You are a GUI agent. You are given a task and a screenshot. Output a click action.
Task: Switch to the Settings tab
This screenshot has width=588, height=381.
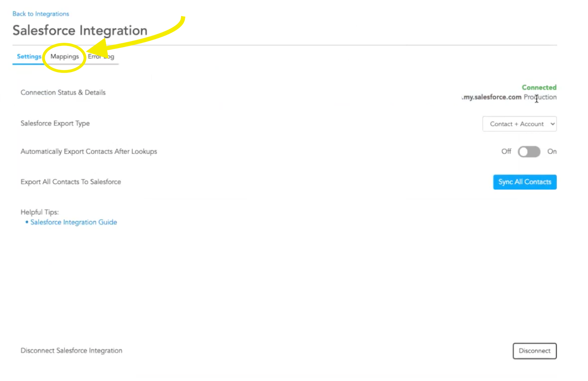[29, 57]
